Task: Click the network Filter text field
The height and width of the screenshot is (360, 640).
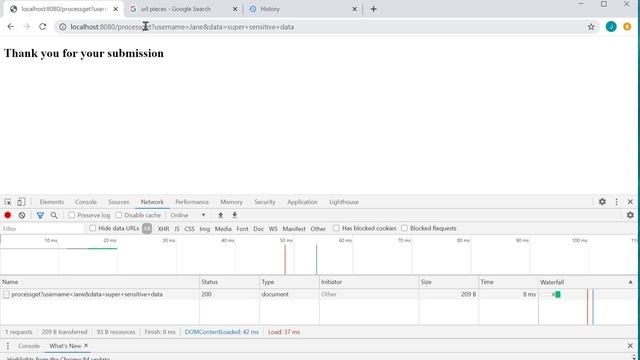Action: click(42, 229)
